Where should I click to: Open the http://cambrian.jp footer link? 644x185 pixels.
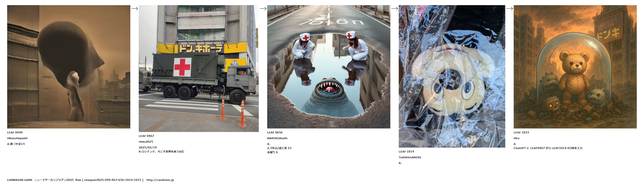[x=160, y=180]
